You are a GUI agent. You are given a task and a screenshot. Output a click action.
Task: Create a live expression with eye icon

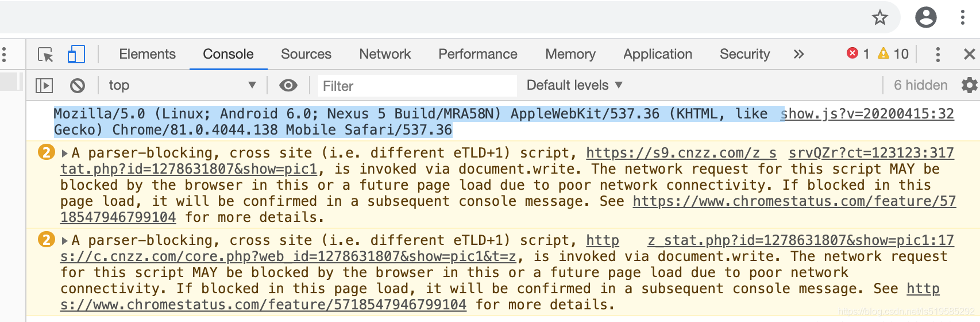pyautogui.click(x=288, y=86)
